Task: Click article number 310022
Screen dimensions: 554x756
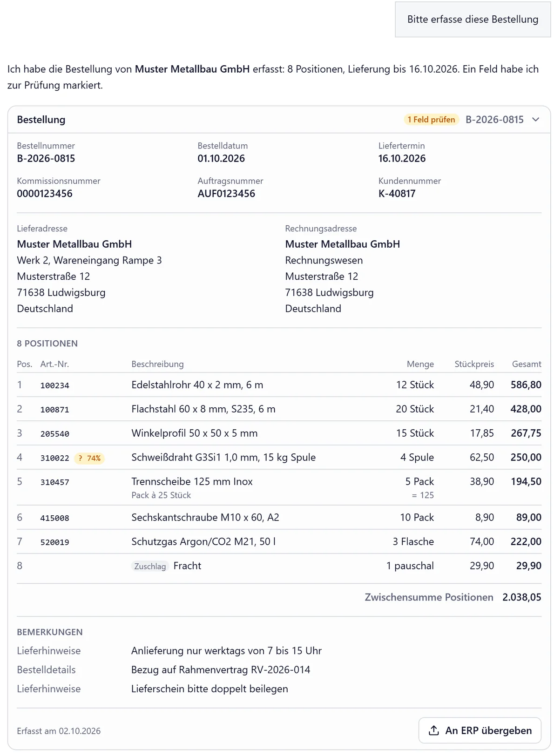Action: [x=54, y=458]
